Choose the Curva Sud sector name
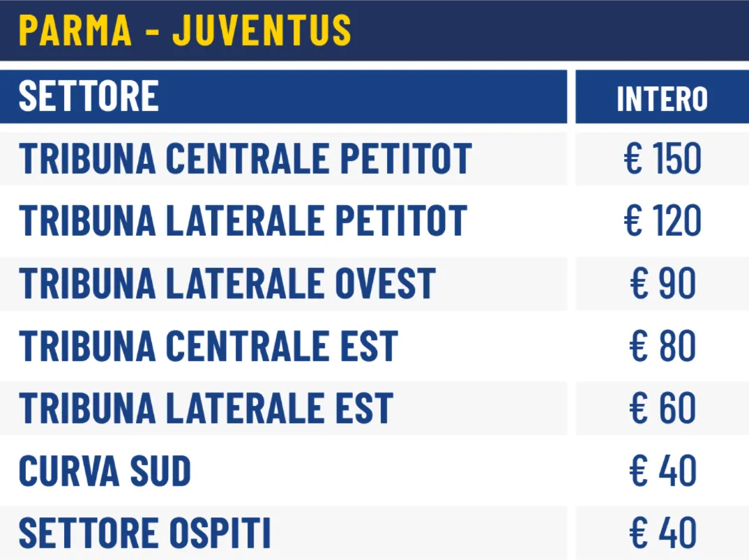The width and height of the screenshot is (749, 560). [x=105, y=471]
